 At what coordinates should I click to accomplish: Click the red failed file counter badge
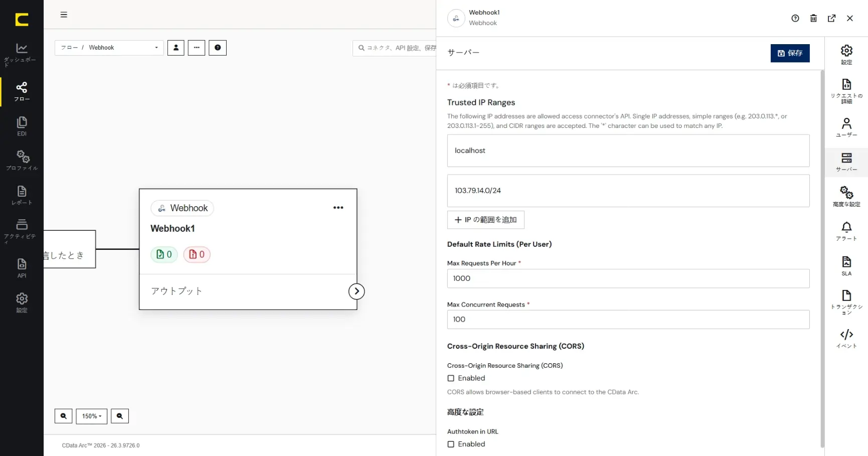coord(197,254)
